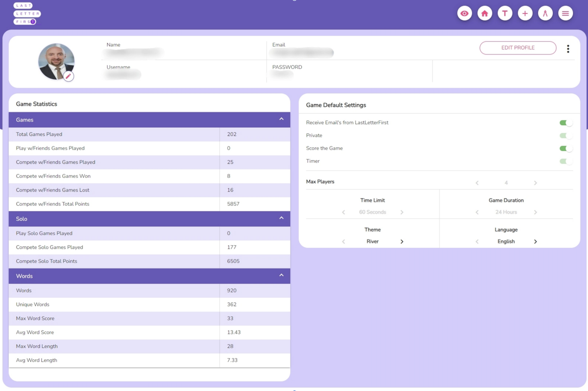Collapse the Solo statistics section
This screenshot has height=391, width=588.
tap(281, 218)
